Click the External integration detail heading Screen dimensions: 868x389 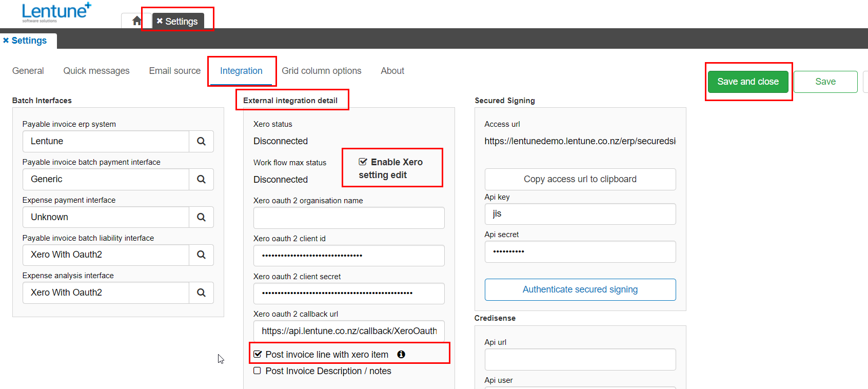click(x=290, y=101)
